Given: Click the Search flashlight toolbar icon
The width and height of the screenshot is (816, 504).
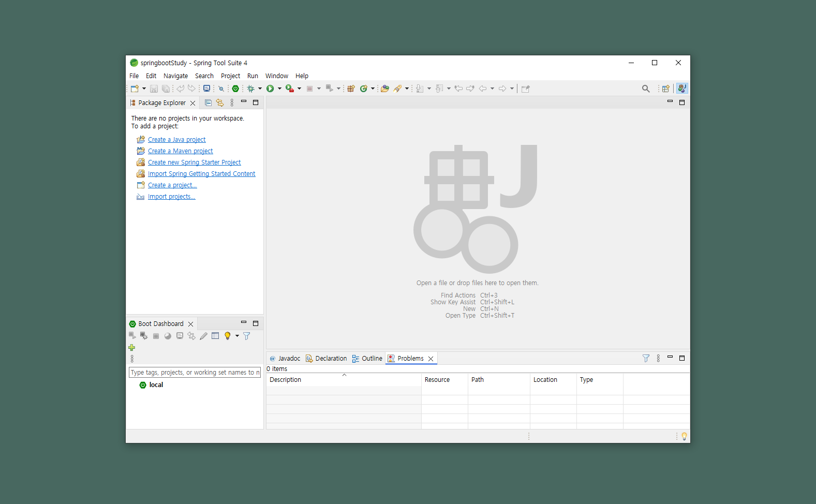Looking at the screenshot, I should click(x=397, y=88).
